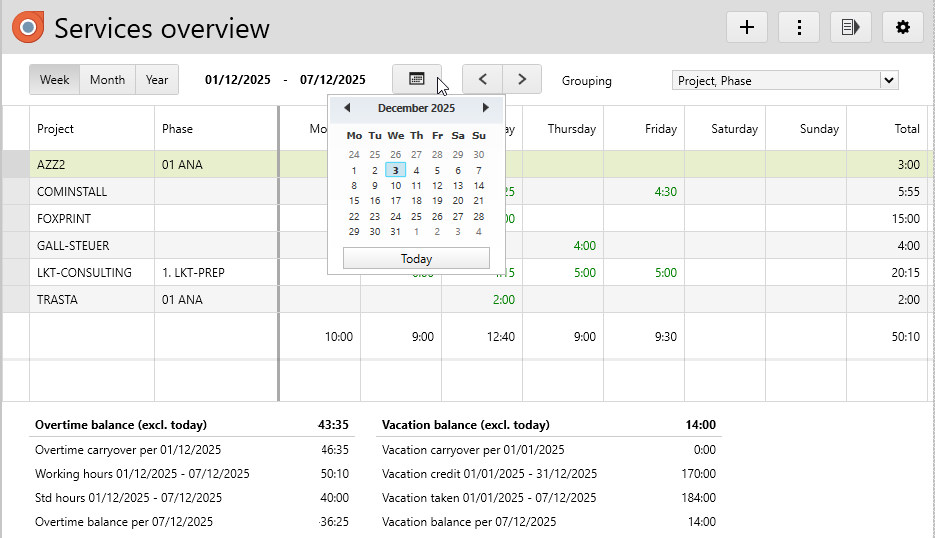Click the December 2025 calendar header
The height and width of the screenshot is (538, 935).
click(416, 108)
